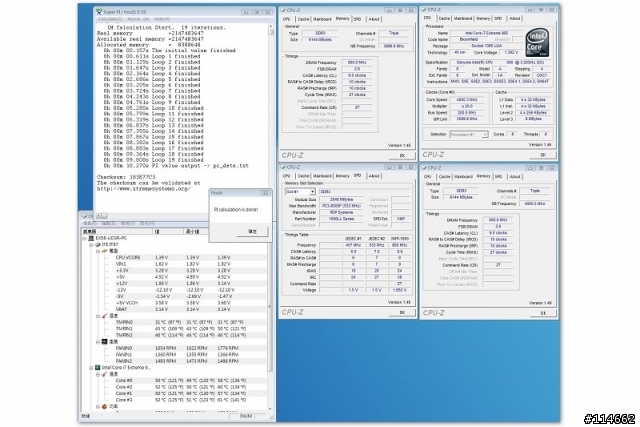Collapse the fans group in HWMonitor

tap(98, 342)
